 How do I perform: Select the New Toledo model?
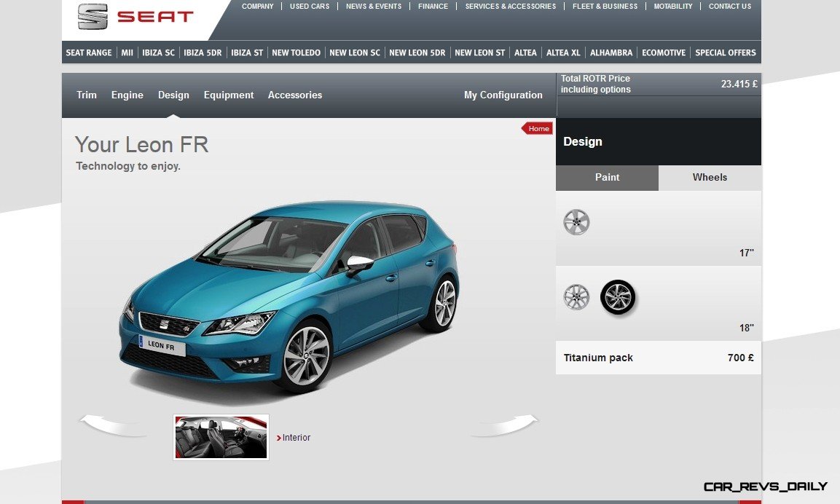[x=297, y=52]
